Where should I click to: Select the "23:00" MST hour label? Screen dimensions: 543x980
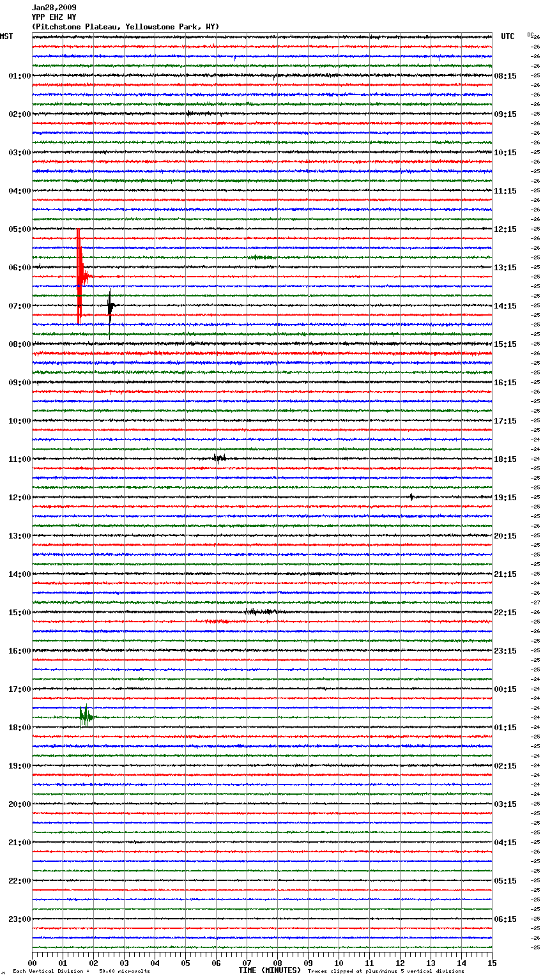coord(20,919)
